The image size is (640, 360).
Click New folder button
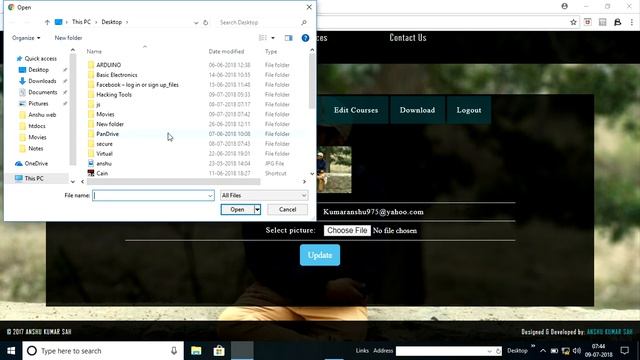[68, 38]
